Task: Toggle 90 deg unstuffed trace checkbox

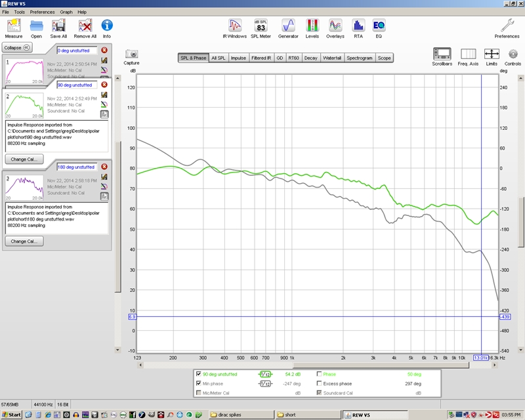Action: tap(199, 374)
